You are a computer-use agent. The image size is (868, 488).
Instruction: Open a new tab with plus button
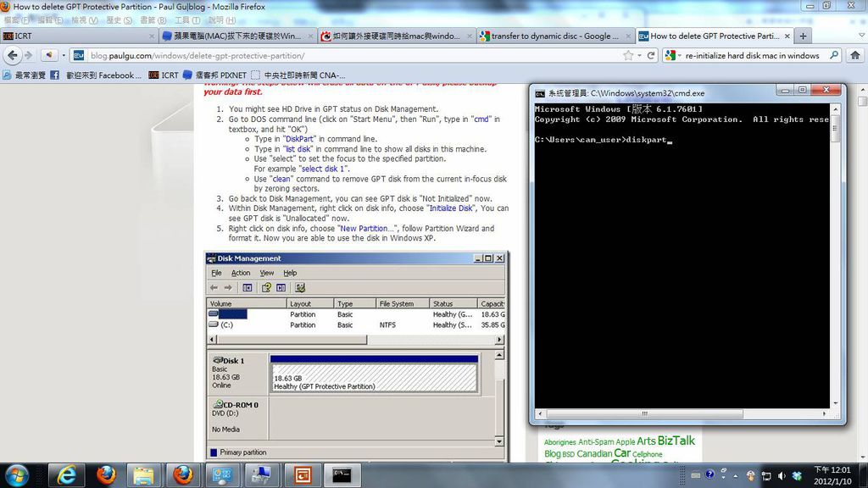[x=803, y=36]
